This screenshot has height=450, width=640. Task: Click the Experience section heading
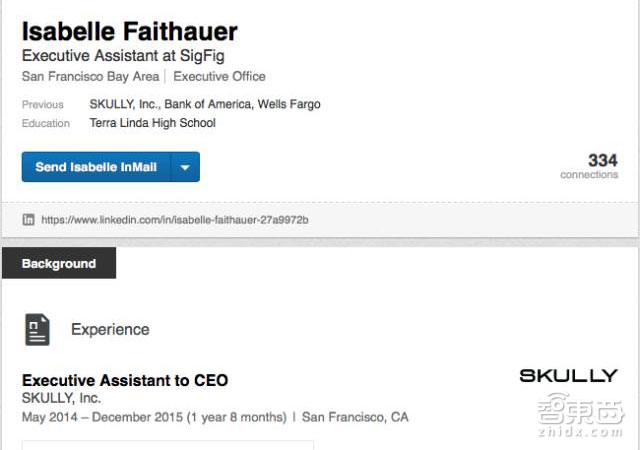tap(110, 329)
